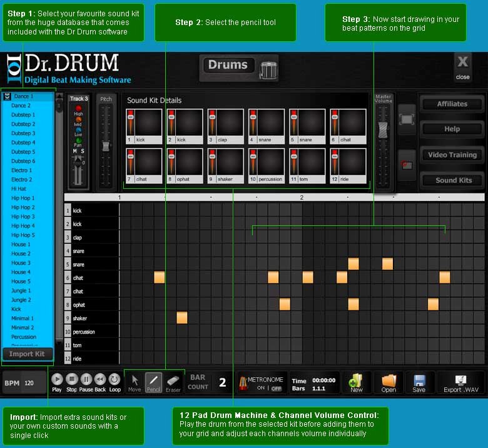Save the project with floppy icon
Viewport: 488px width, 448px height.
[x=419, y=383]
